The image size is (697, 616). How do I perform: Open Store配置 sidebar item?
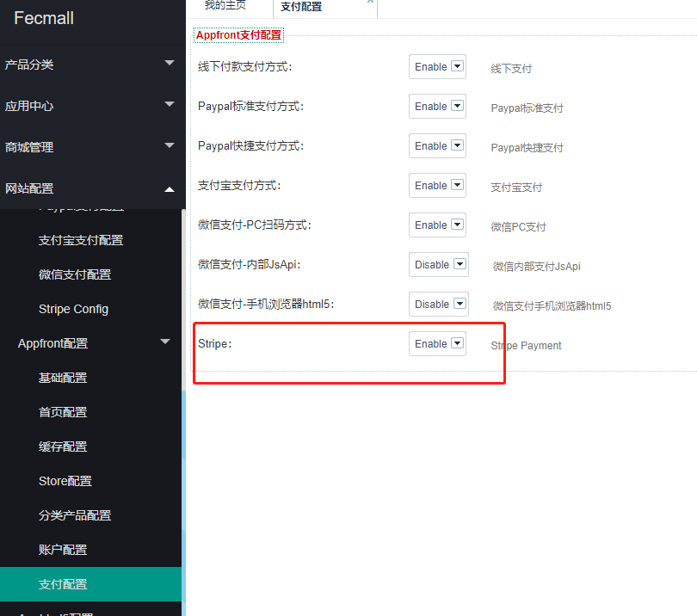(65, 481)
